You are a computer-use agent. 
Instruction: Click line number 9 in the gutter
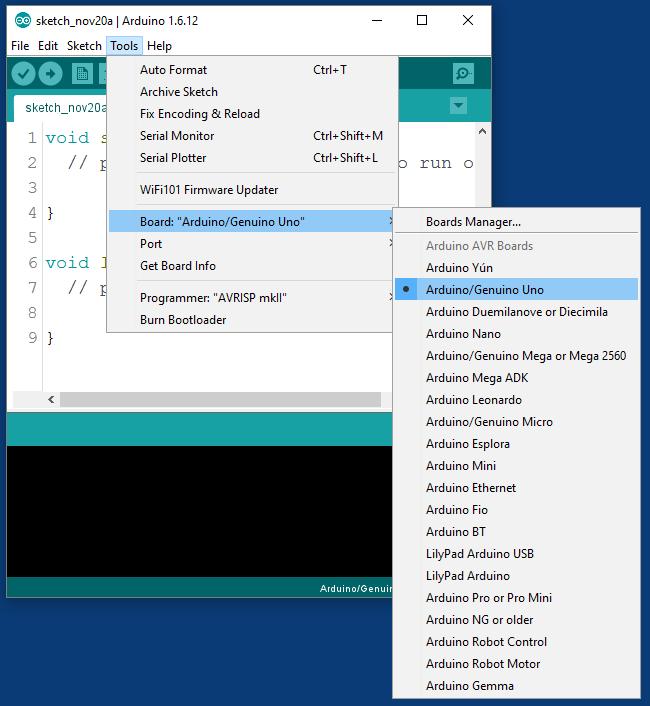coord(32,338)
